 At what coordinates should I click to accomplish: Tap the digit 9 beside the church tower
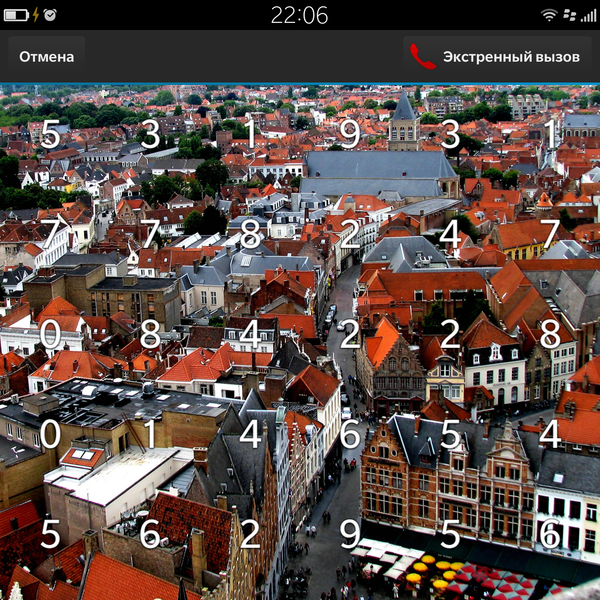pos(349,133)
